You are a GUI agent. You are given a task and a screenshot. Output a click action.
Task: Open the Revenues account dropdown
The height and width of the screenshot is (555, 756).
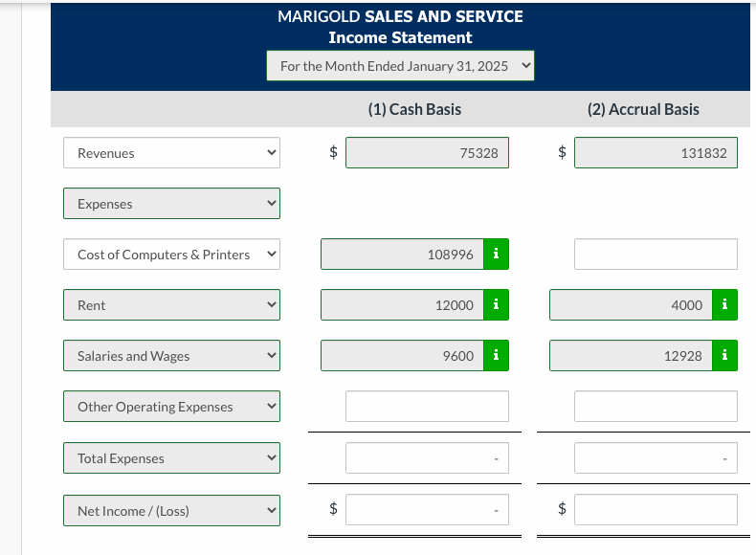[171, 153]
